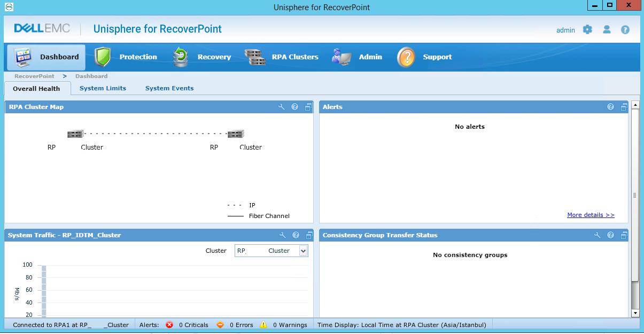Maximize Consistency Group Transfer Status panel
644x334 pixels.
[x=624, y=235]
